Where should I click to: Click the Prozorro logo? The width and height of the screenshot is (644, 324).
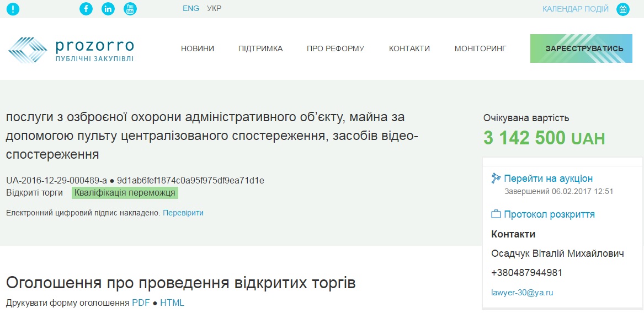71,49
